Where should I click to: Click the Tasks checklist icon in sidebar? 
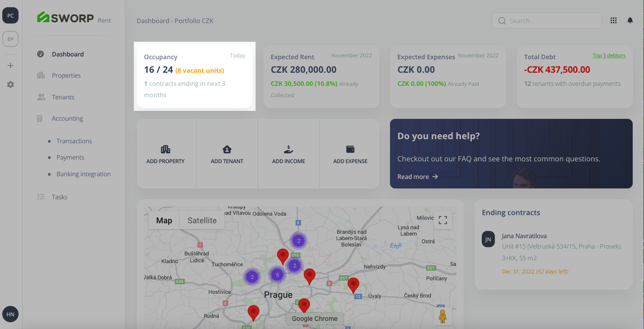[40, 197]
